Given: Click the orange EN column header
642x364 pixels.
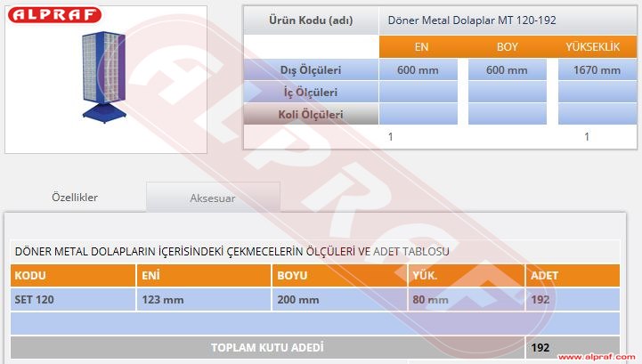Looking at the screenshot, I should tap(422, 46).
